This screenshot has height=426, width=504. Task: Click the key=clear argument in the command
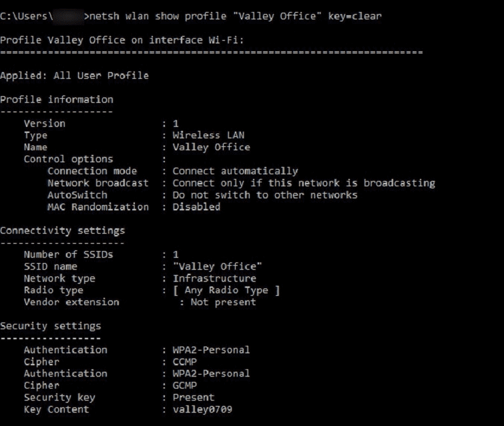click(x=355, y=16)
